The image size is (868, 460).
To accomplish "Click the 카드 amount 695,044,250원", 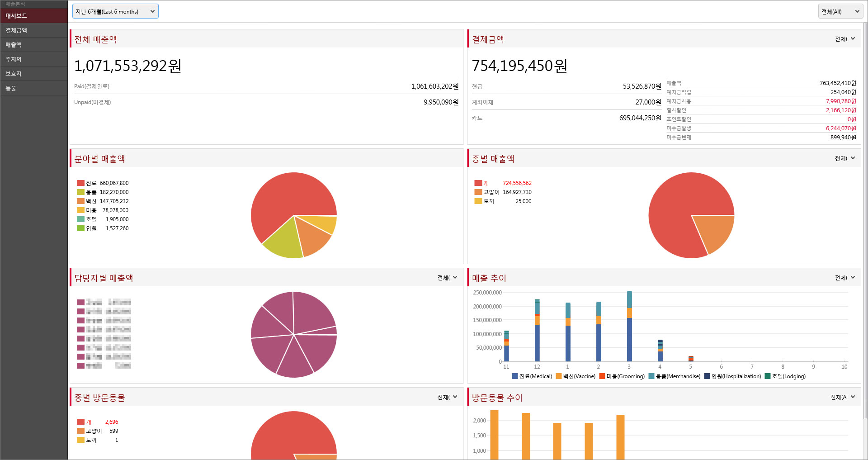I will tap(640, 118).
